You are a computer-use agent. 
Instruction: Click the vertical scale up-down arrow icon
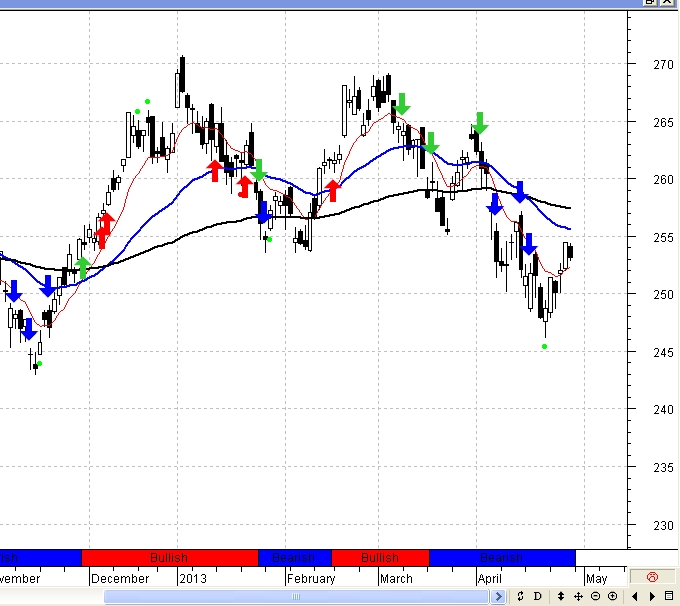coord(561,596)
